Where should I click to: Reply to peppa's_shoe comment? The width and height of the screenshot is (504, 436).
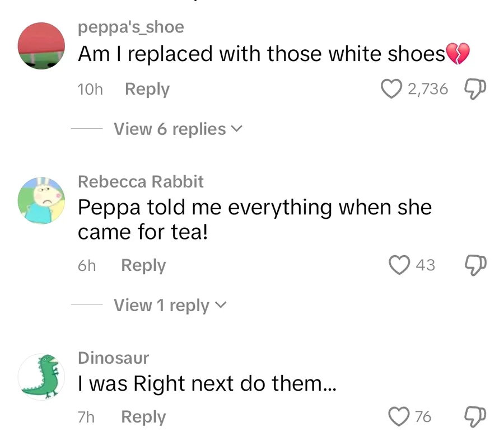pos(147,89)
